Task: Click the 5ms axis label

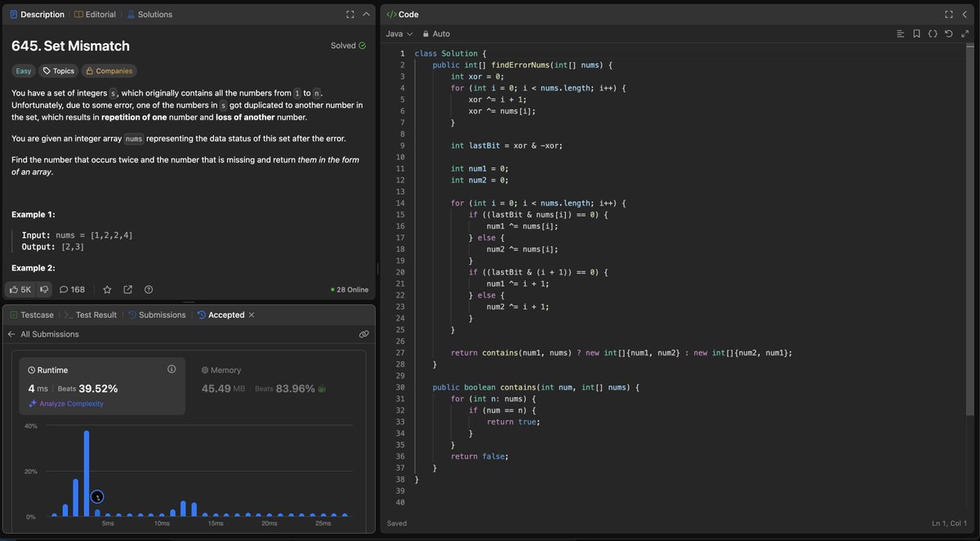Action: tap(108, 523)
